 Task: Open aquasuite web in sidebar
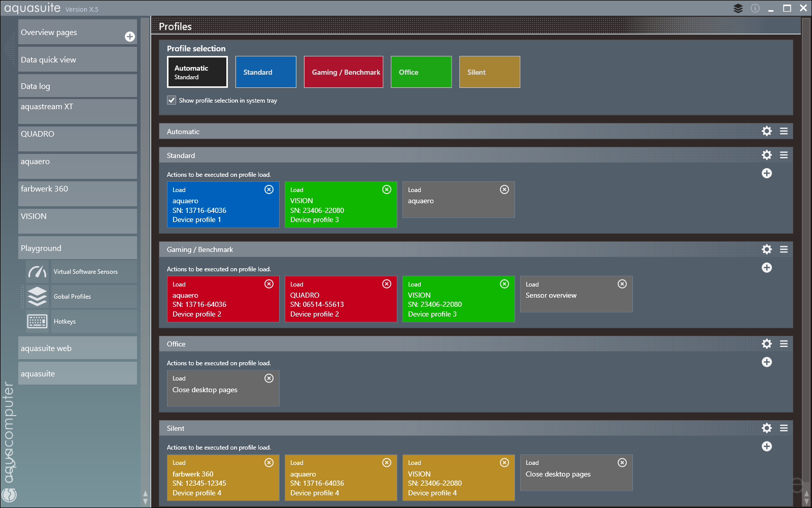[x=78, y=348]
